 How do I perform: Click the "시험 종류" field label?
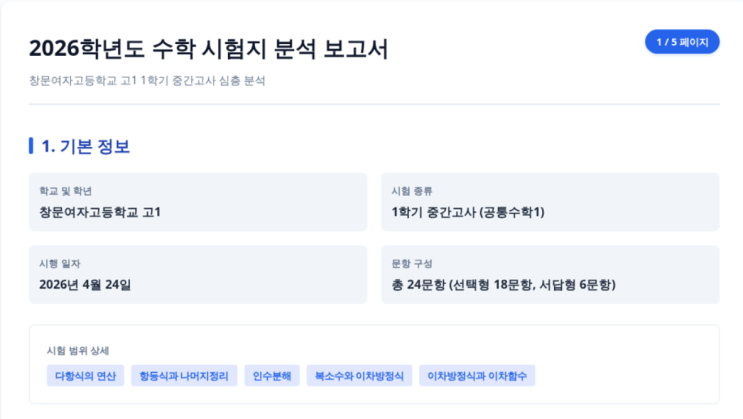click(412, 190)
